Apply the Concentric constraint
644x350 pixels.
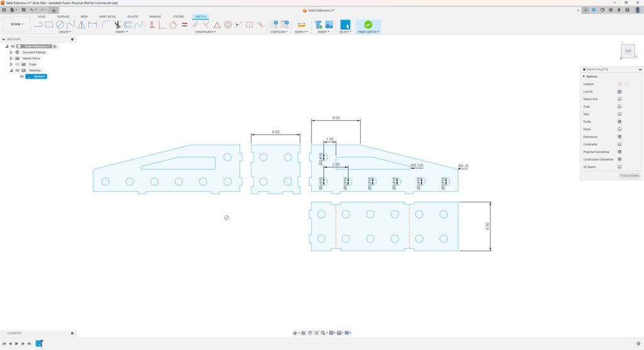pyautogui.click(x=228, y=25)
